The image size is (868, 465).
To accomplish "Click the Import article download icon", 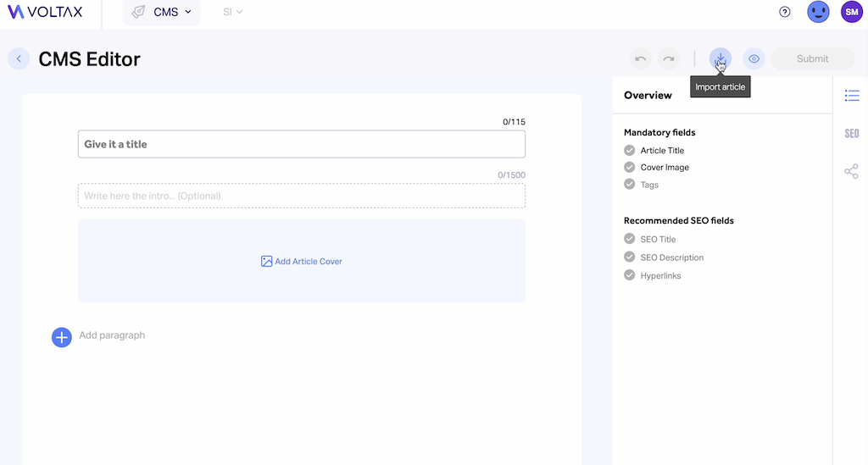I will pyautogui.click(x=721, y=58).
